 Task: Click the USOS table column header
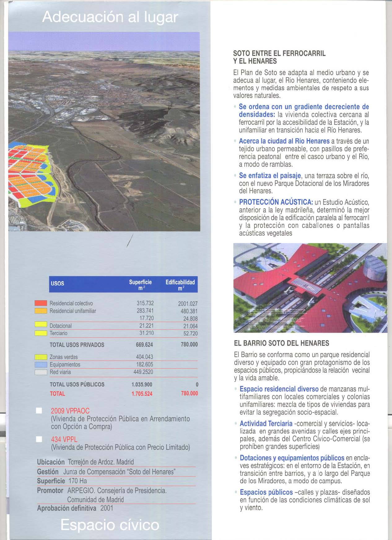57,284
